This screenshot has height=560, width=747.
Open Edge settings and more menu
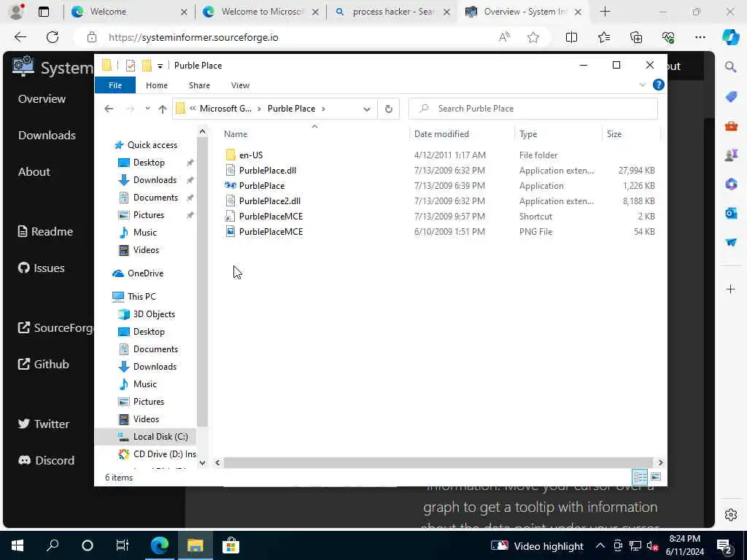[x=700, y=37]
